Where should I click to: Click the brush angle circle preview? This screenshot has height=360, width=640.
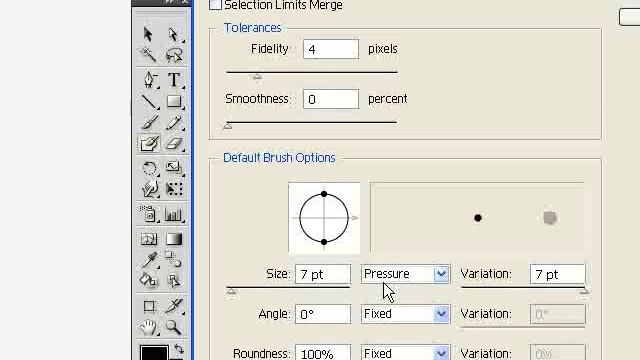tap(324, 218)
